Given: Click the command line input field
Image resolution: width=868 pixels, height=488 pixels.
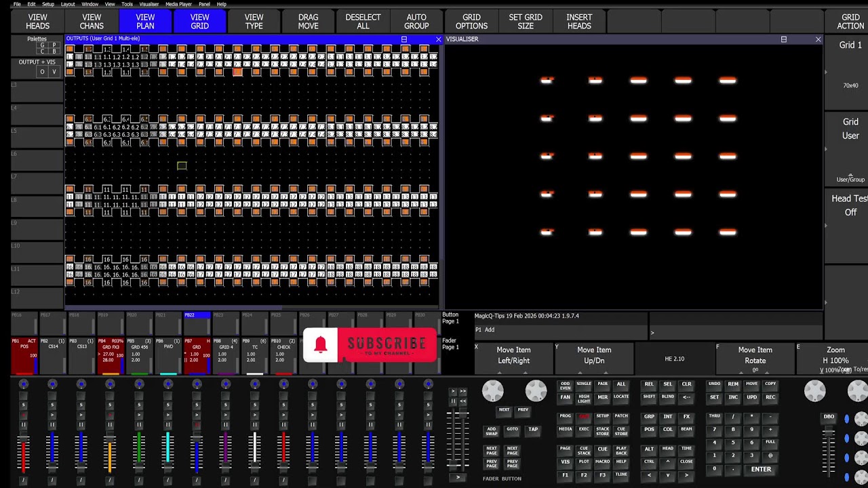Looking at the screenshot, I should pyautogui.click(x=736, y=332).
